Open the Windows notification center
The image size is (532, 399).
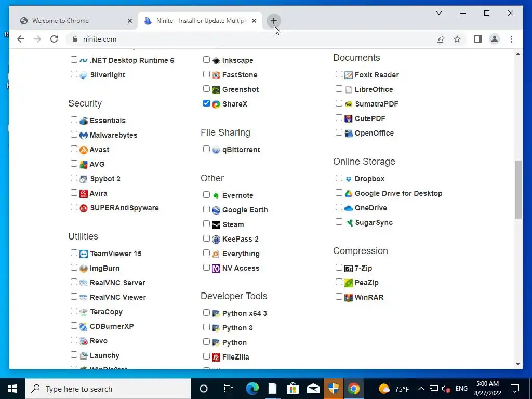tap(515, 389)
